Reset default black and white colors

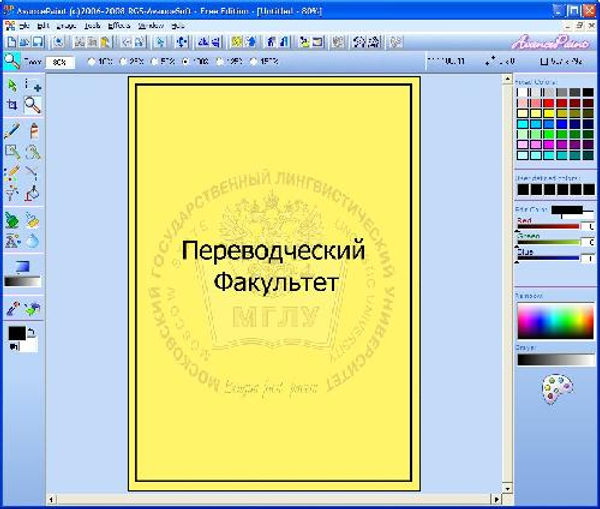click(14, 347)
